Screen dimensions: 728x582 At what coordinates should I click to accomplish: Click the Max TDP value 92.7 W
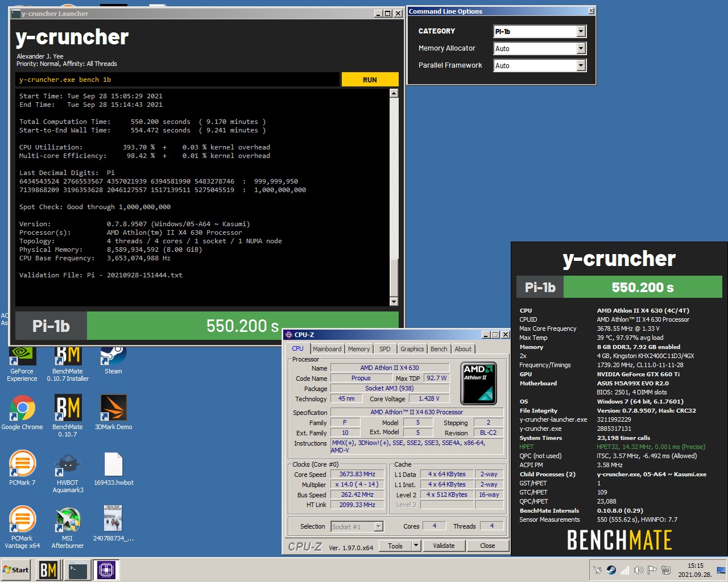[437, 379]
